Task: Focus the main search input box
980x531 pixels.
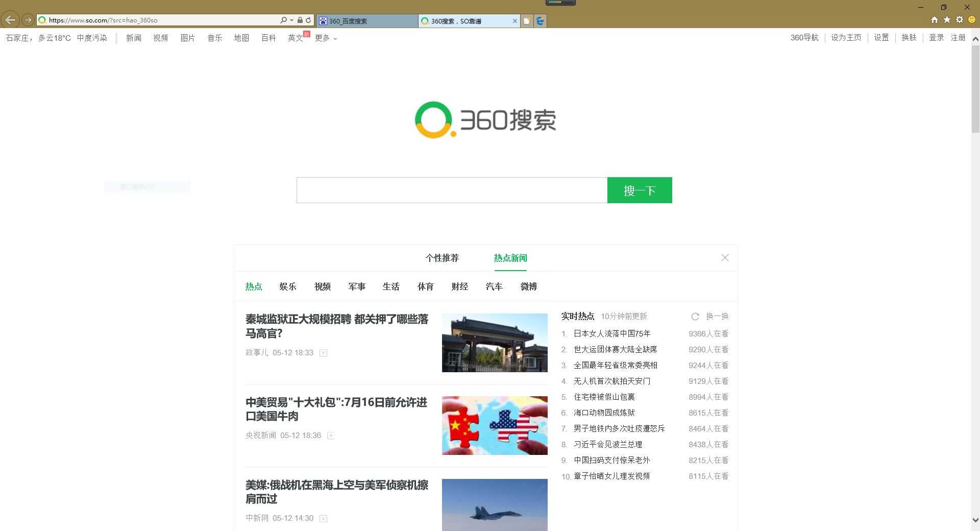Action: click(452, 190)
